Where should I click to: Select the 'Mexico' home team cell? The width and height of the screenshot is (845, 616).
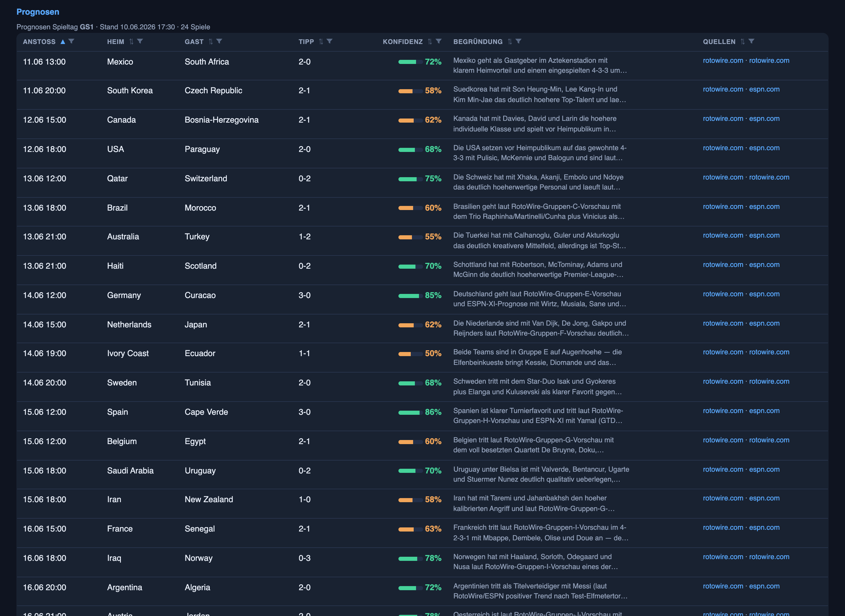point(120,62)
